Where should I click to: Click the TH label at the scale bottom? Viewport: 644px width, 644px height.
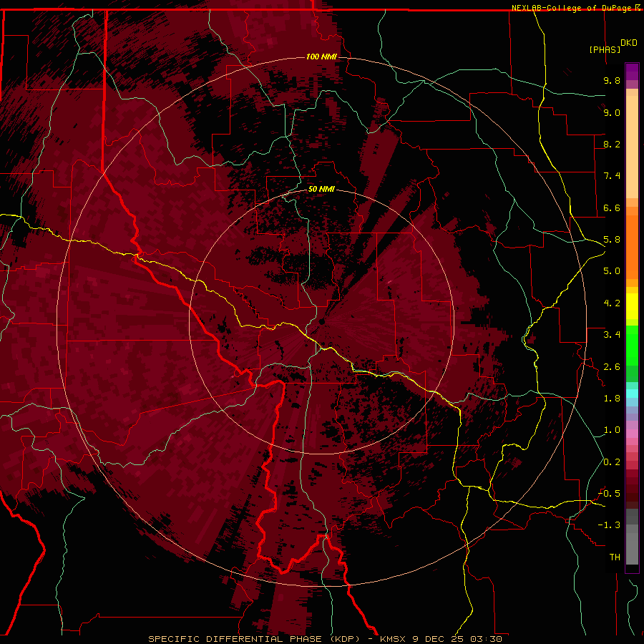click(x=615, y=557)
